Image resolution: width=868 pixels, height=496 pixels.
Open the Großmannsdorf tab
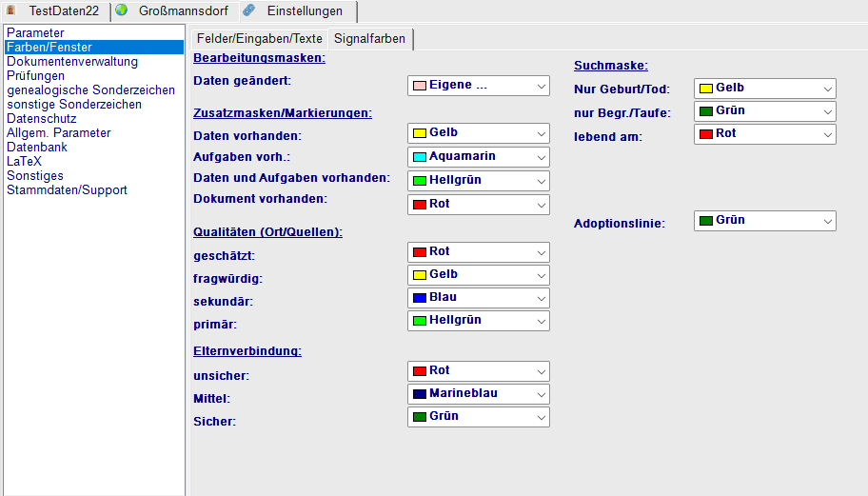180,11
